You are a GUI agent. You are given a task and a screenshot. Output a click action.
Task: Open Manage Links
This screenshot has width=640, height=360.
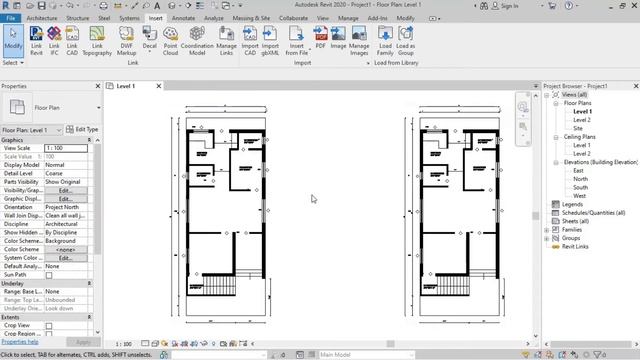click(x=226, y=41)
